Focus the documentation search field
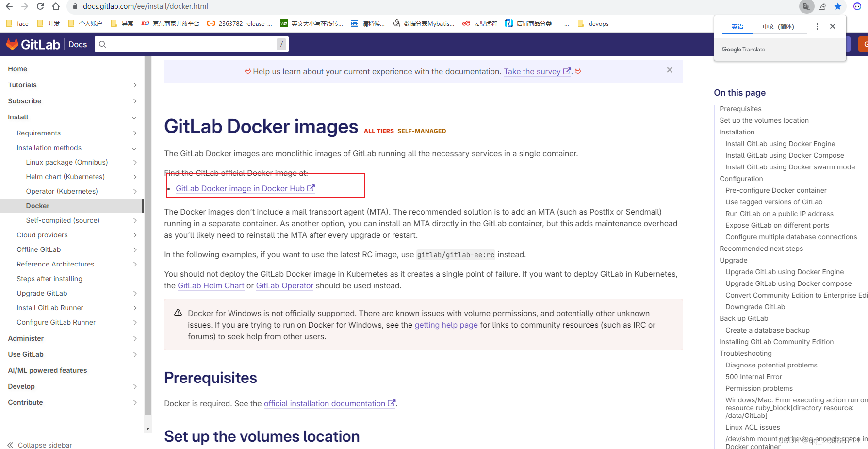The image size is (868, 449). point(191,44)
